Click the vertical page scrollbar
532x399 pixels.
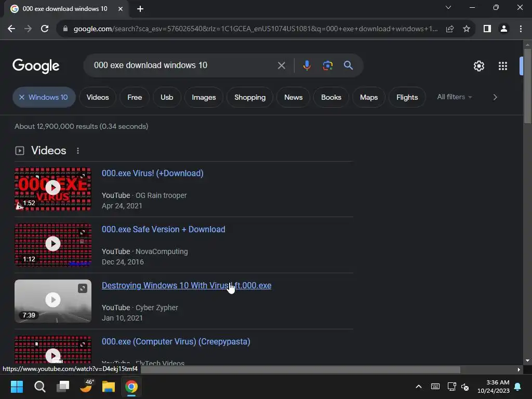(527, 86)
